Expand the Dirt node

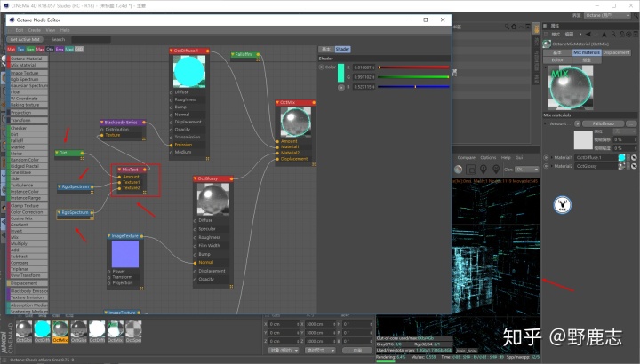click(x=57, y=154)
